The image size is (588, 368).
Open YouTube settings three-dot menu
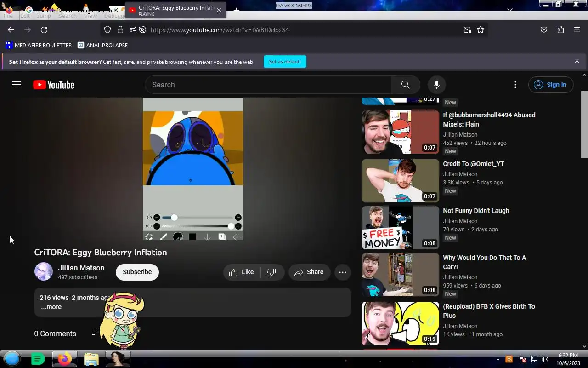pyautogui.click(x=515, y=85)
